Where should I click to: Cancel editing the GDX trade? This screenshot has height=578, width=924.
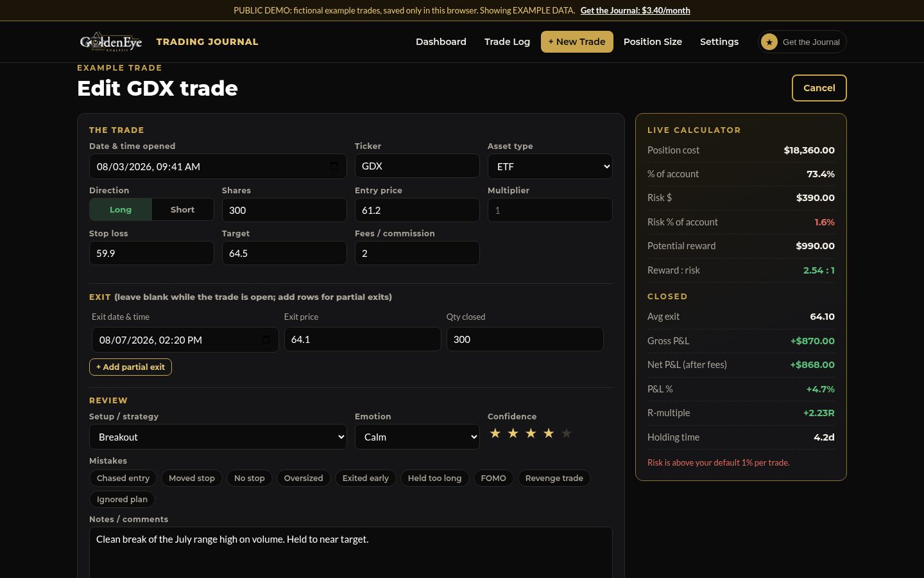[819, 88]
